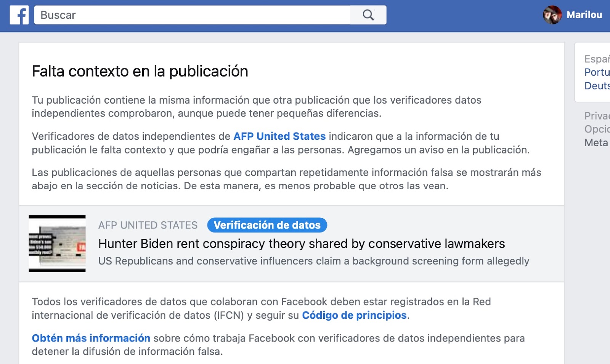Viewport: 610px width, 364px height.
Task: Select the Portu language option in sidebar
Action: tap(597, 72)
